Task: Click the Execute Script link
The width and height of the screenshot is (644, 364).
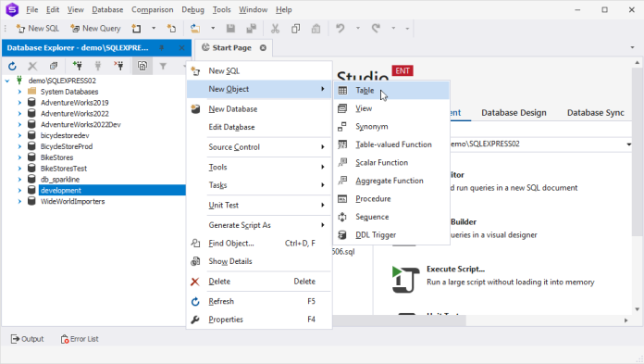Action: pyautogui.click(x=455, y=269)
